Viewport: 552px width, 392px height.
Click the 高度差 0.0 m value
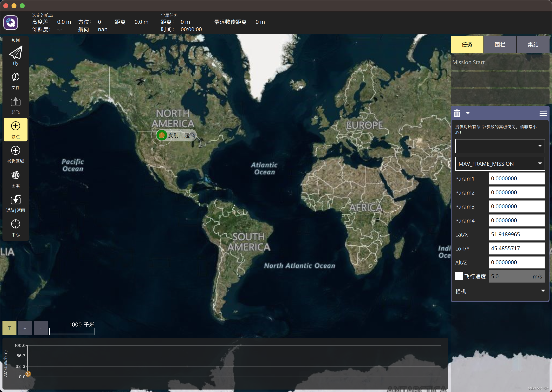point(64,22)
